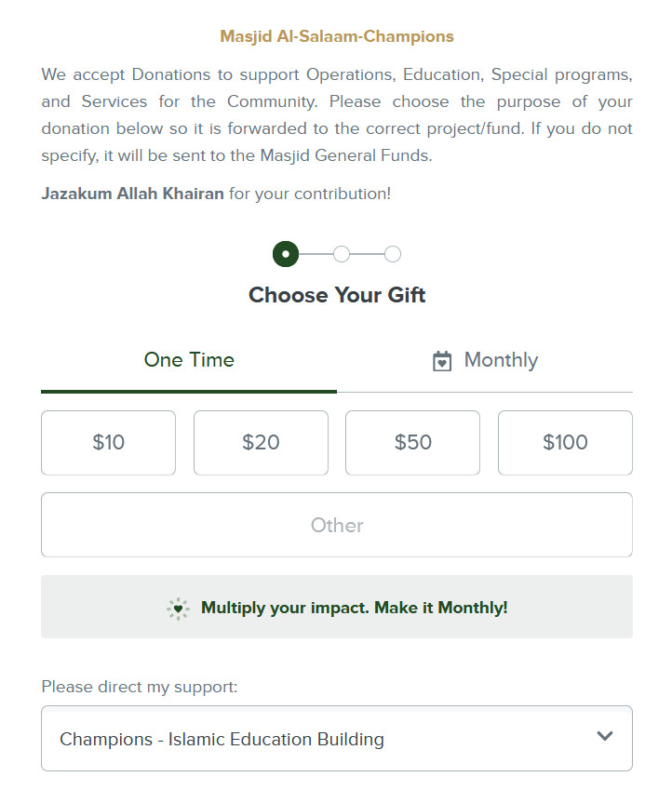Select the $20 gift amount
The height and width of the screenshot is (790, 672).
(x=261, y=443)
